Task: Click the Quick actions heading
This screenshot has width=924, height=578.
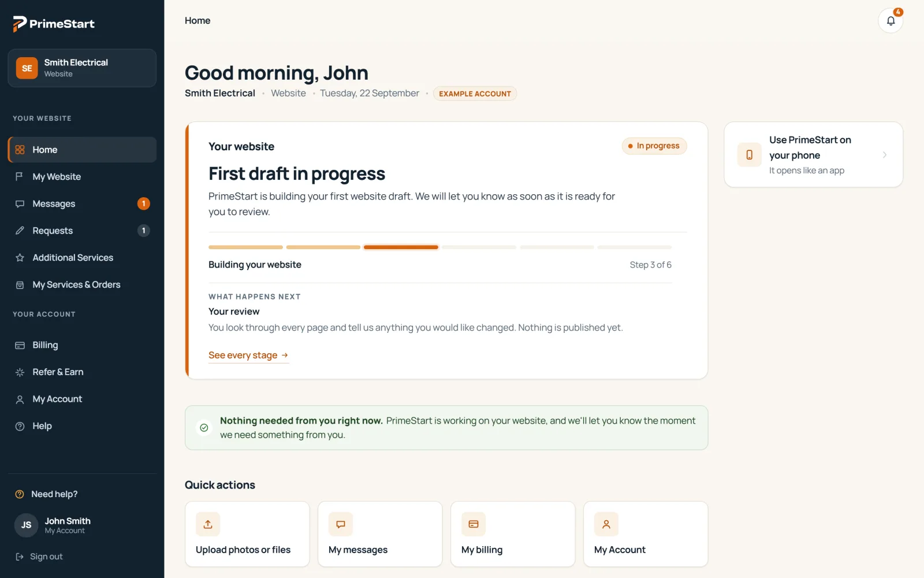Action: (220, 485)
